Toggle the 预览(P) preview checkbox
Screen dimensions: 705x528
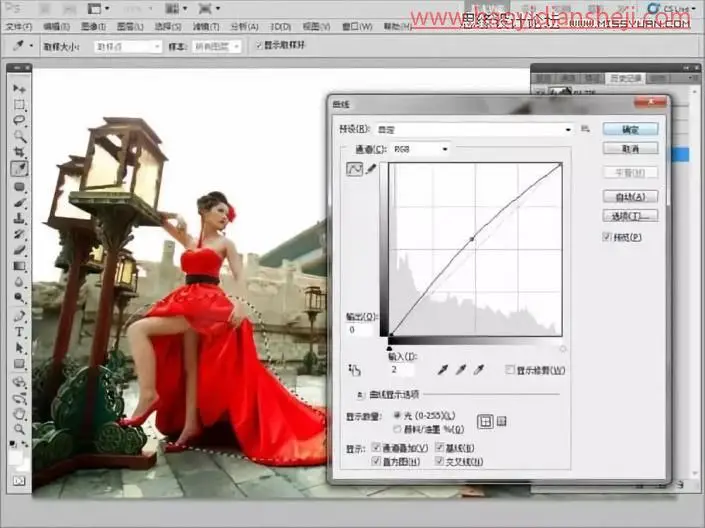pos(607,237)
